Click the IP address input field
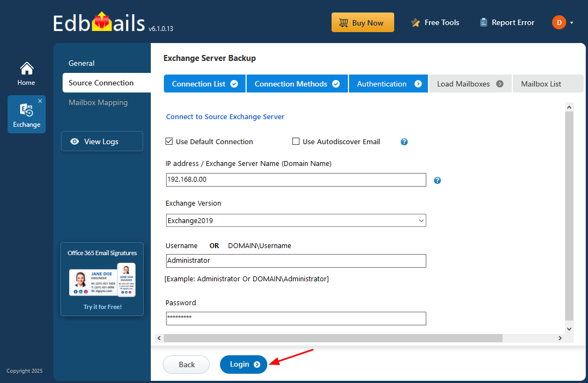Screen dimensions: 588x383 coord(296,180)
